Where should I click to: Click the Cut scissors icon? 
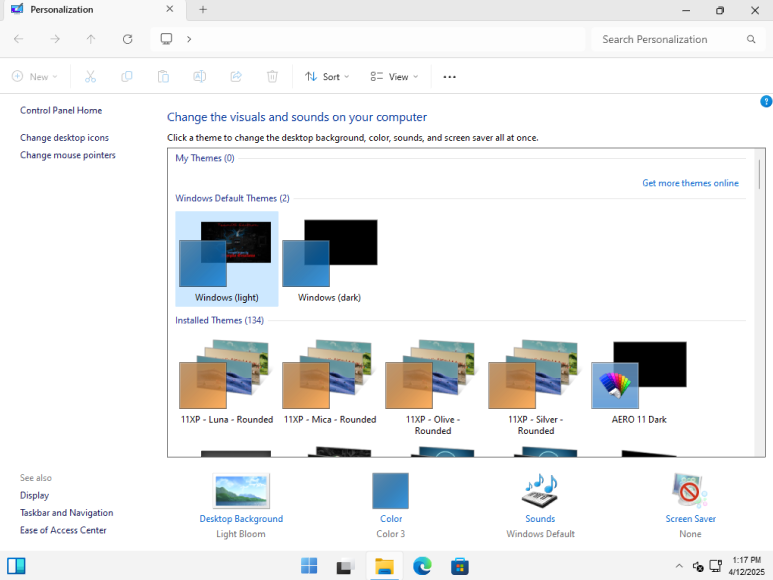pos(90,76)
